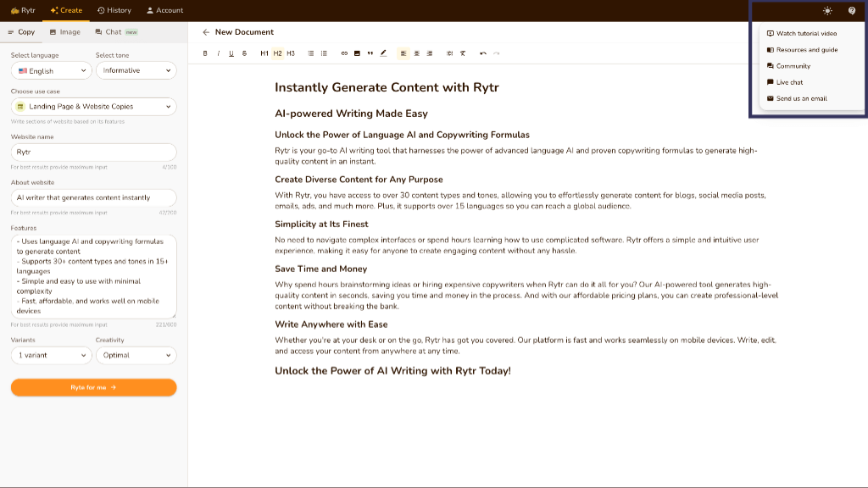The height and width of the screenshot is (488, 868).
Task: Click the help question mark icon
Action: tap(851, 10)
